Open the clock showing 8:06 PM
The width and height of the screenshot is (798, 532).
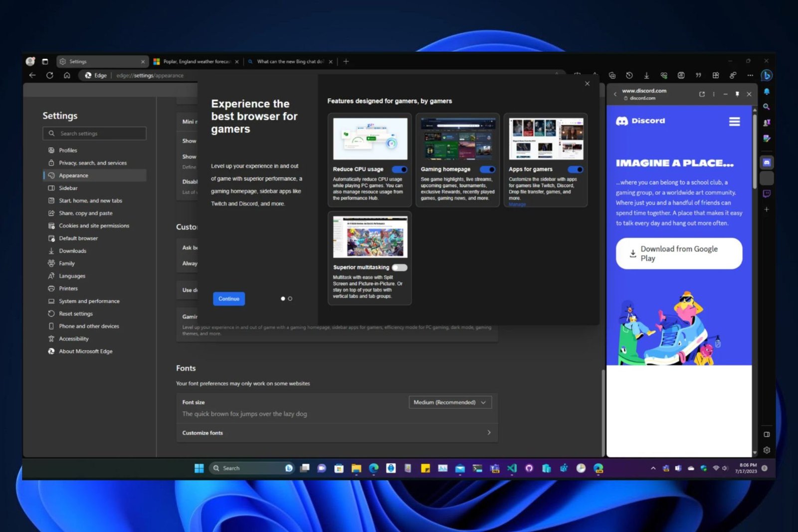746,468
